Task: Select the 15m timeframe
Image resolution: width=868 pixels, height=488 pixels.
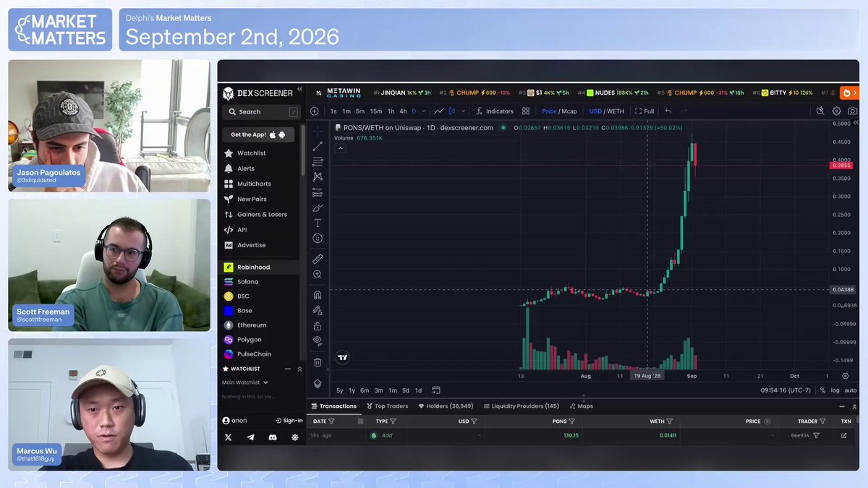Action: [376, 111]
